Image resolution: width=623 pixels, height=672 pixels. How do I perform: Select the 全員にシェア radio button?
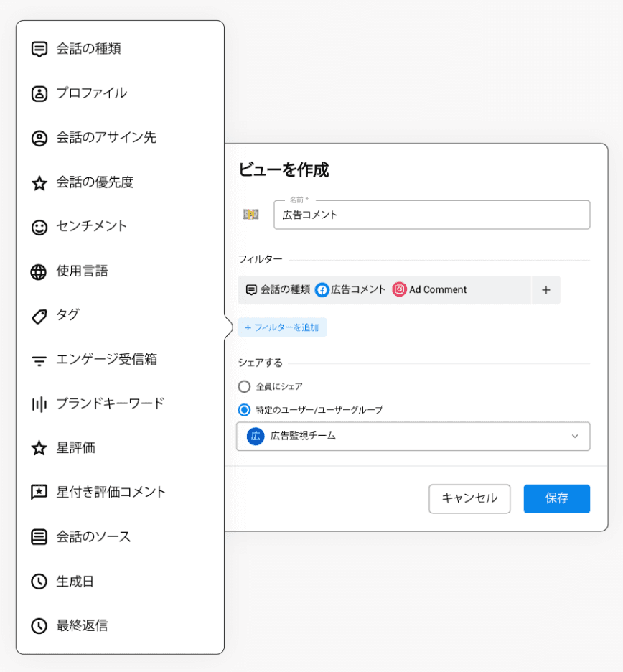pyautogui.click(x=244, y=386)
